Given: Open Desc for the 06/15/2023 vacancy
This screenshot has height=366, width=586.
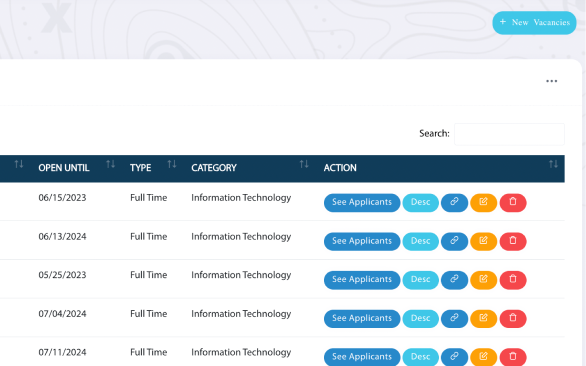Looking at the screenshot, I should coord(420,203).
